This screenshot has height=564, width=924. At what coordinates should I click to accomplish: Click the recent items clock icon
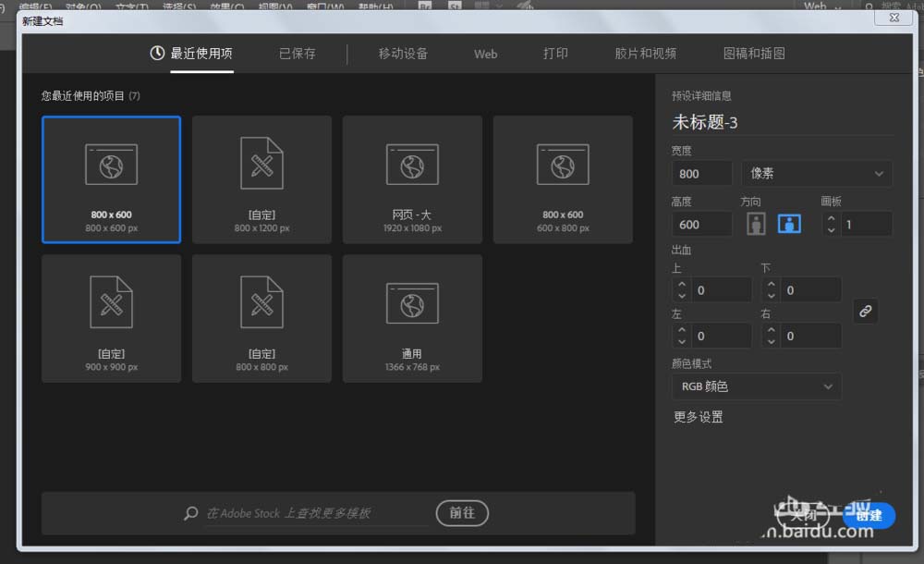tap(157, 53)
